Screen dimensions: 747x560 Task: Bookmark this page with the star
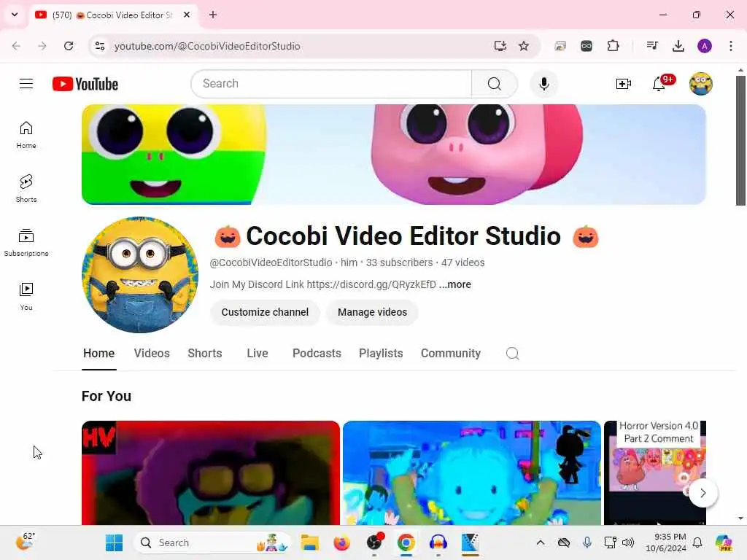(524, 46)
